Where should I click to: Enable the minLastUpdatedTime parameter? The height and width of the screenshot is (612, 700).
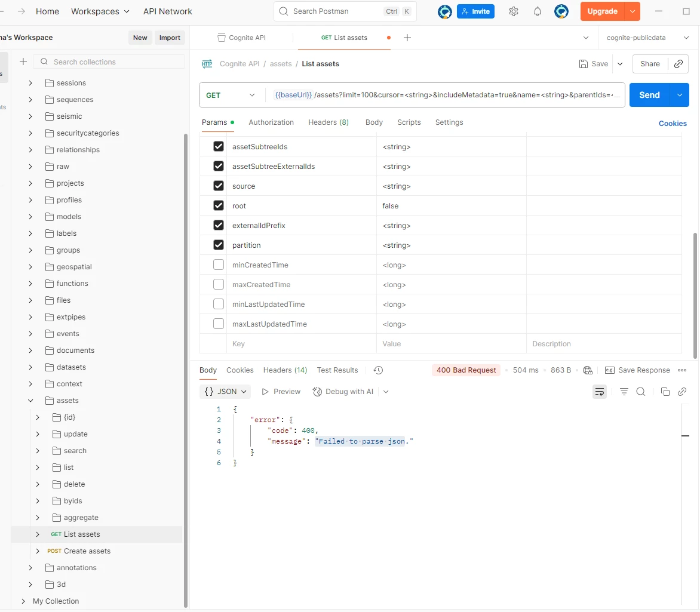click(219, 304)
